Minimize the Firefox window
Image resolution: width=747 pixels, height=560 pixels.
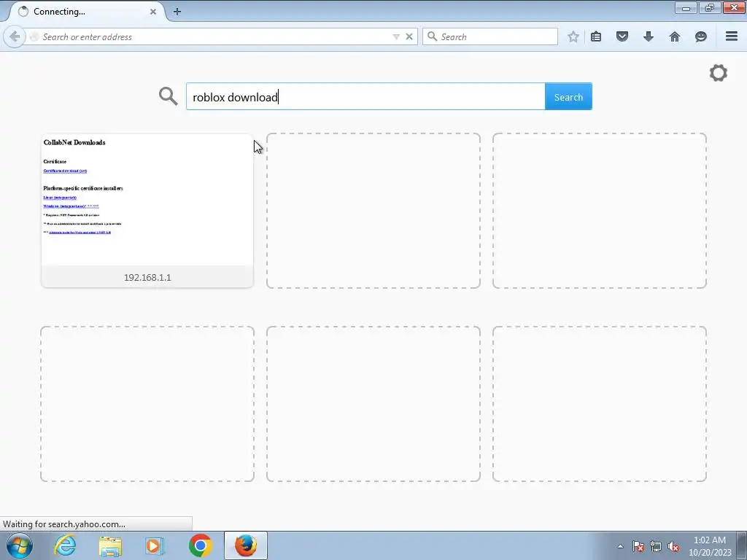pyautogui.click(x=686, y=7)
